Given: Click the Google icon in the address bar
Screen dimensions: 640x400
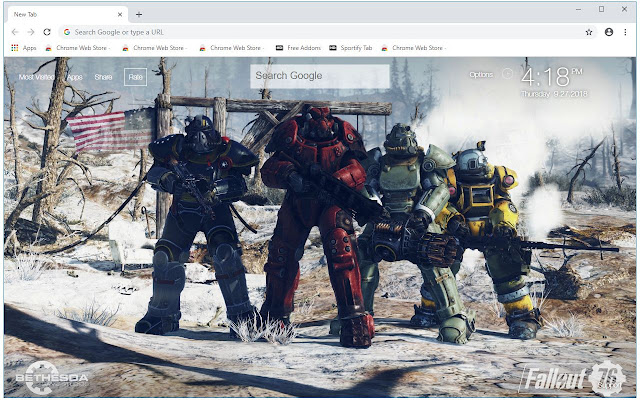Looking at the screenshot, I should tap(67, 32).
